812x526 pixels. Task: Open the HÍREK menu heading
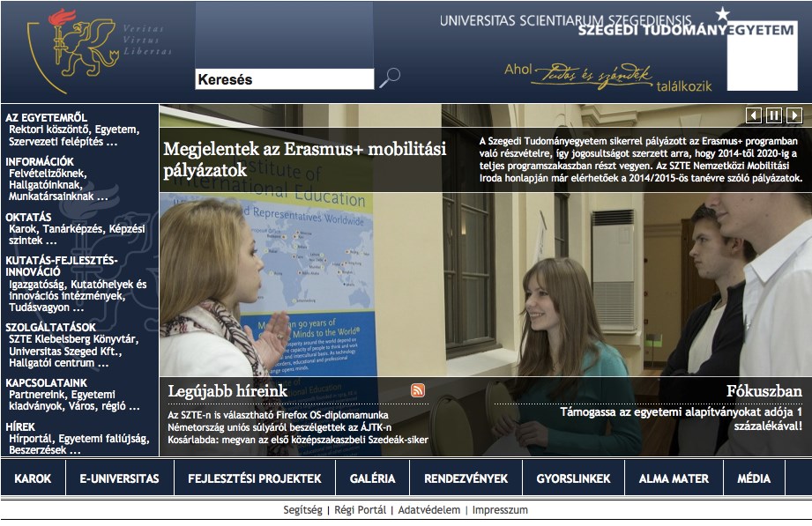coord(20,427)
